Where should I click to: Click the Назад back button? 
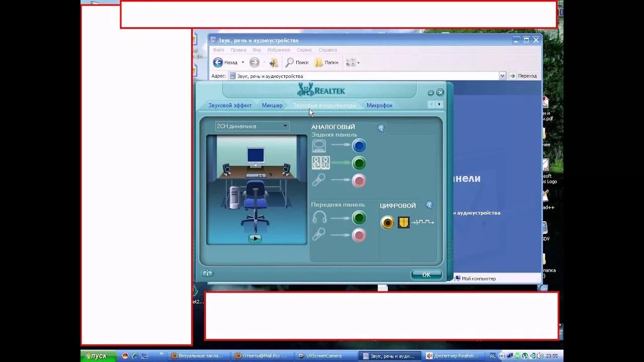[225, 62]
